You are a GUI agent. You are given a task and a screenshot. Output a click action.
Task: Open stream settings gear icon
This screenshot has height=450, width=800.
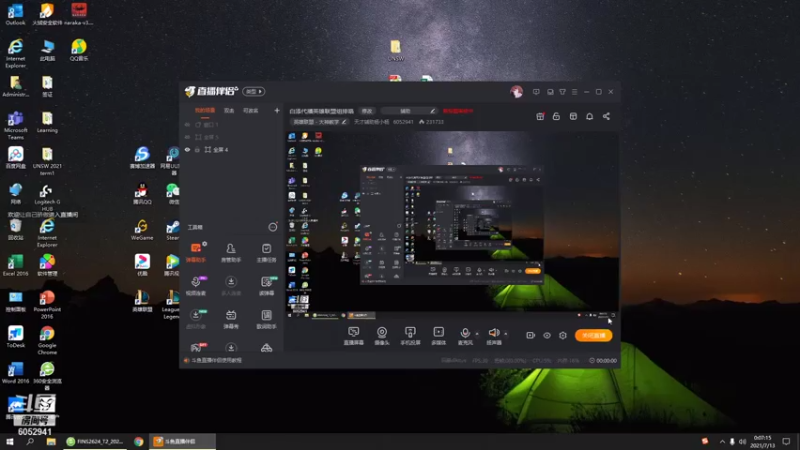[x=563, y=335]
